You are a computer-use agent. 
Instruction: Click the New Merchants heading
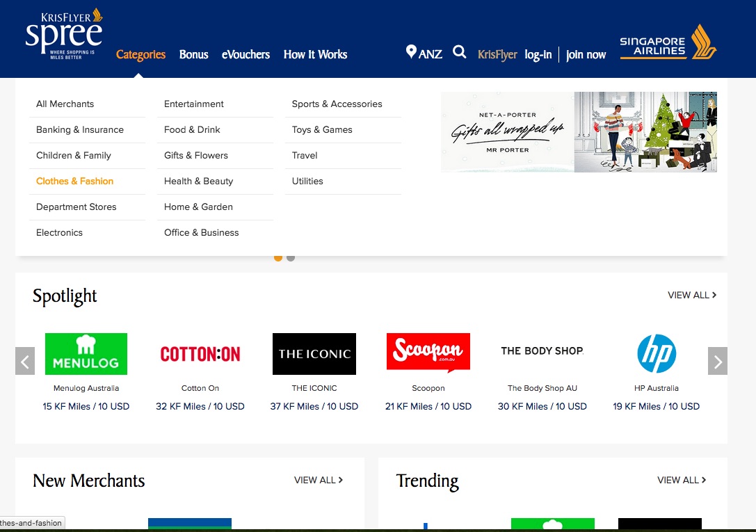click(x=89, y=481)
